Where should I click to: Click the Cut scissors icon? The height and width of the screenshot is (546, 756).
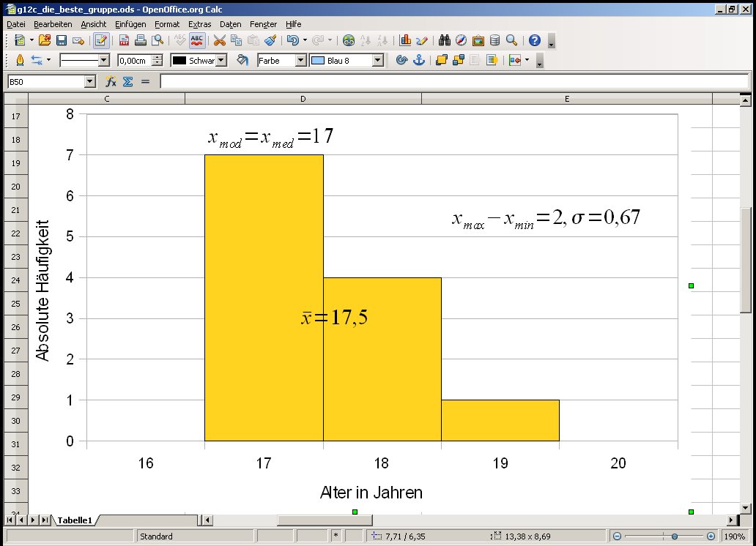[219, 40]
